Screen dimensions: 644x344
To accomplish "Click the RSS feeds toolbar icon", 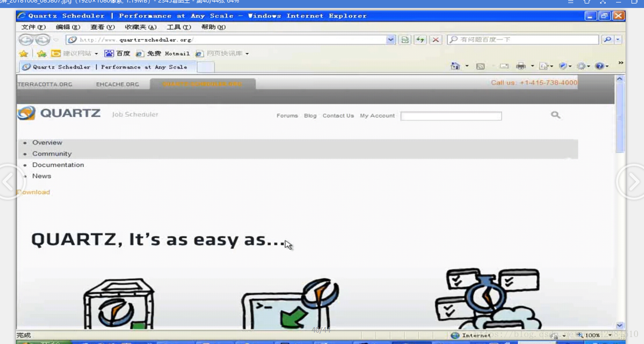I will (x=481, y=66).
